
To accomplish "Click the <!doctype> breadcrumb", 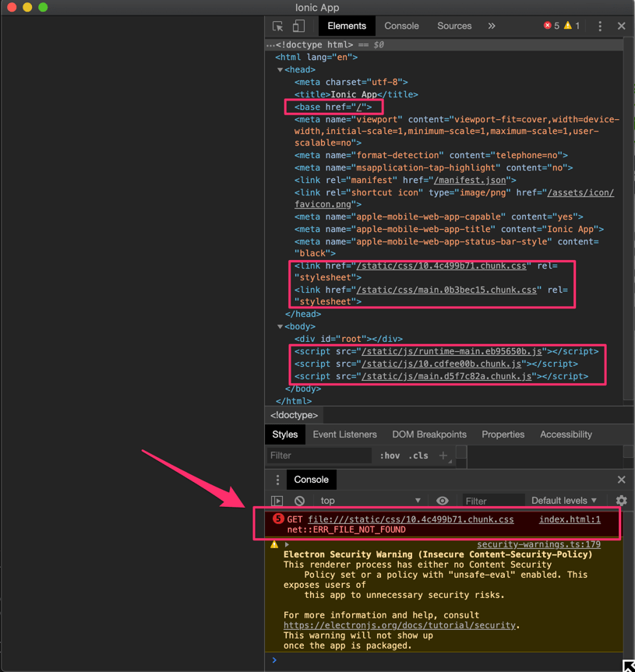I will 294,415.
